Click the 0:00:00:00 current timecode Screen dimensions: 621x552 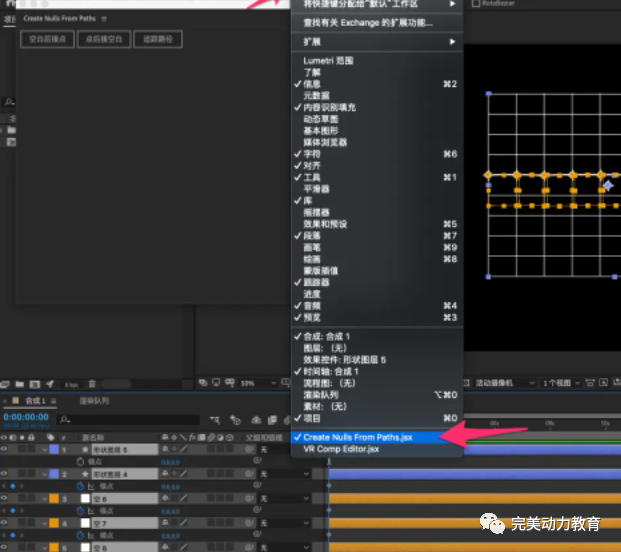(x=26, y=417)
